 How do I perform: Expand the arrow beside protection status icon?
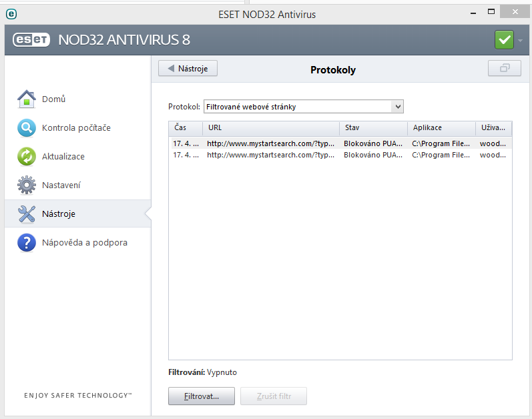521,41
